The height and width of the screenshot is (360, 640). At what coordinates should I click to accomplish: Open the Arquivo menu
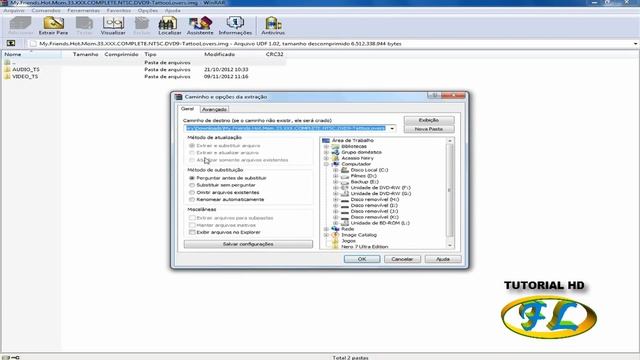tap(14, 11)
